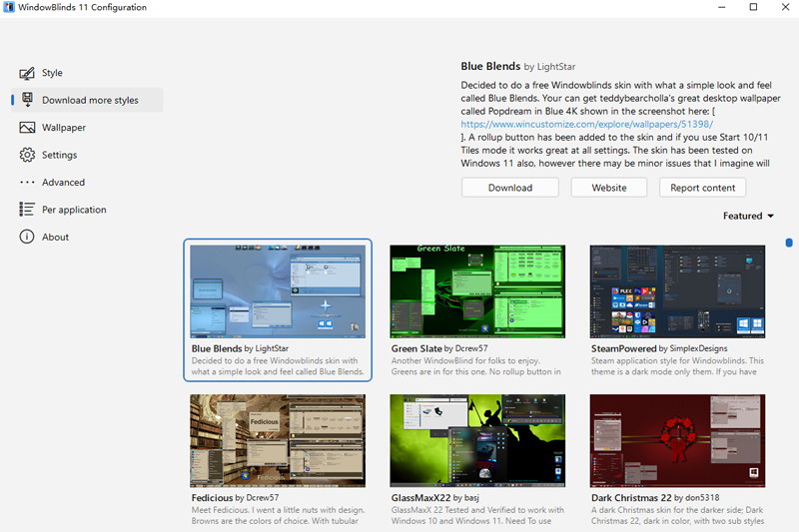Click the Advanced three-dots icon
Image resolution: width=799 pixels, height=532 pixels.
click(x=27, y=183)
